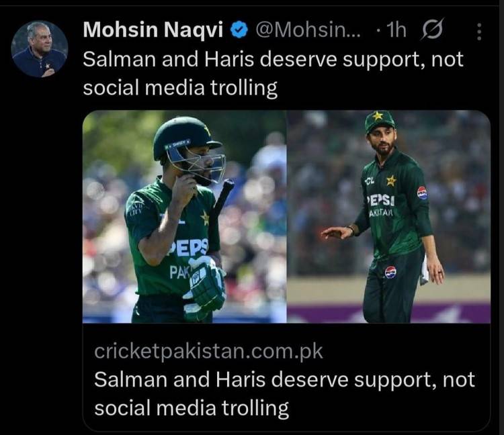
Task: Open the Grok slash-circle icon
Action: [x=432, y=30]
